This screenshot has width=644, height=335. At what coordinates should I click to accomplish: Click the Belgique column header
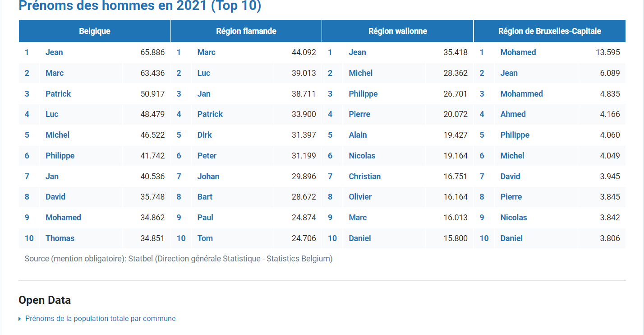click(x=95, y=31)
